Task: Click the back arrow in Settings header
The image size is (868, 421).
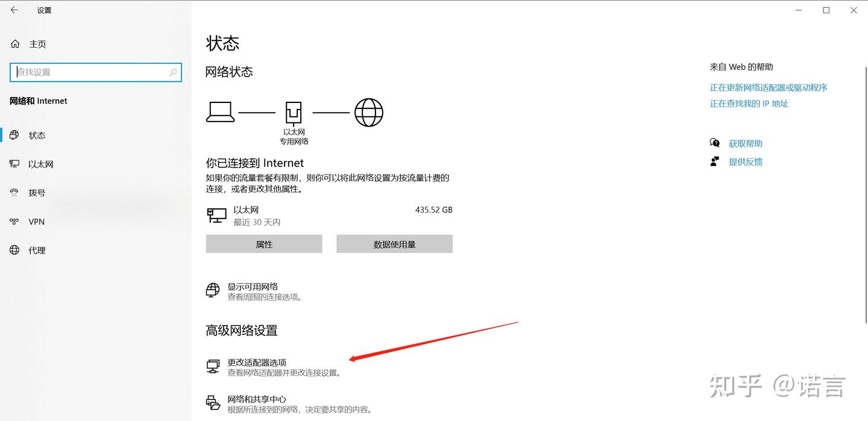Action: 14,10
